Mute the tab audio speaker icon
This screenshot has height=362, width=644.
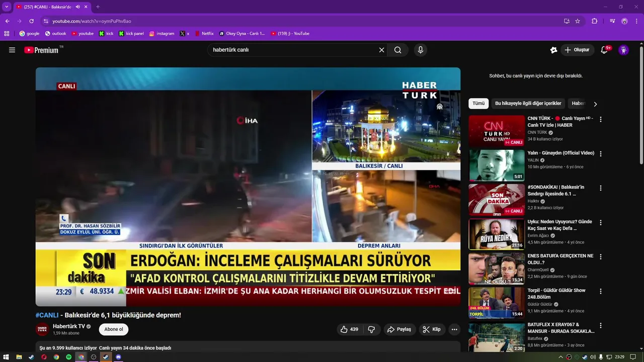pyautogui.click(x=77, y=7)
